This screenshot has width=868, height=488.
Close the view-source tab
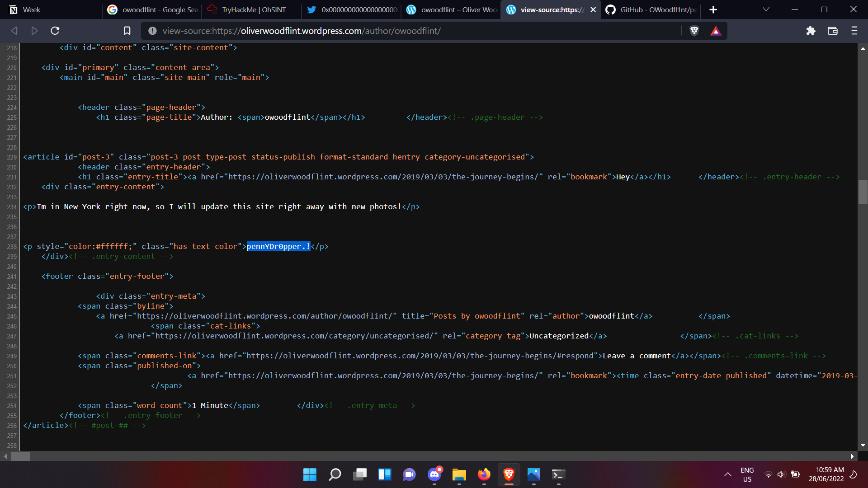pos(593,9)
